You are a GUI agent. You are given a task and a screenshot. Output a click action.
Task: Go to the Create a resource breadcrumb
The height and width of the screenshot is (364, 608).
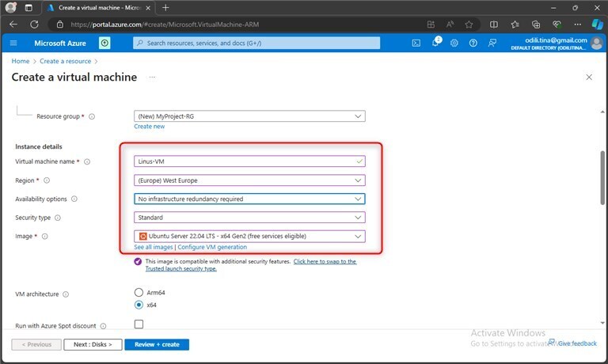tap(65, 61)
